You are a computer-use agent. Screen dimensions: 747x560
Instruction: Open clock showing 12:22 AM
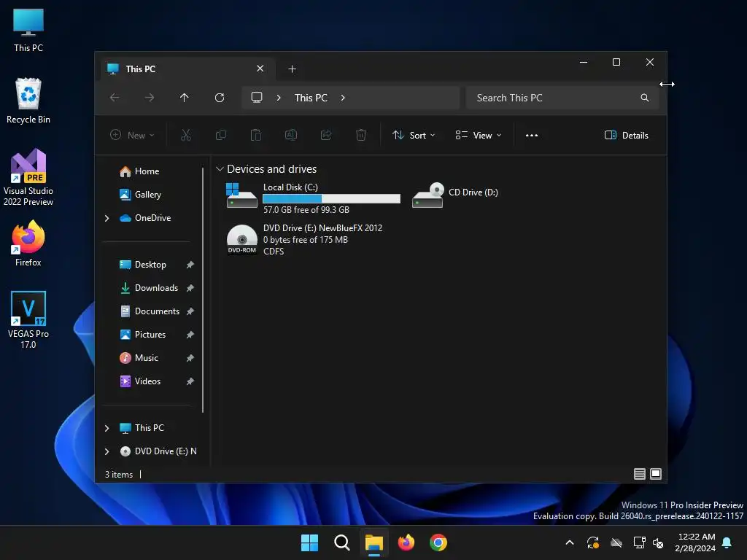click(695, 542)
